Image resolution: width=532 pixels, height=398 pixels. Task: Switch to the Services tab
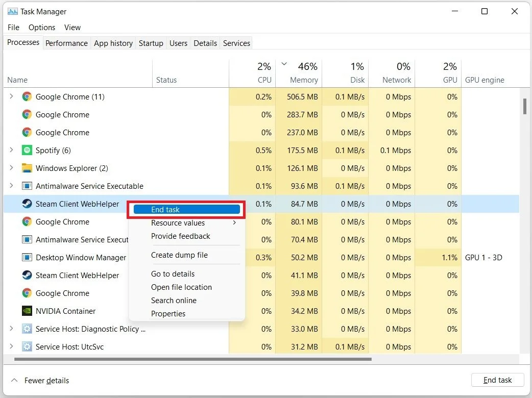click(x=236, y=43)
